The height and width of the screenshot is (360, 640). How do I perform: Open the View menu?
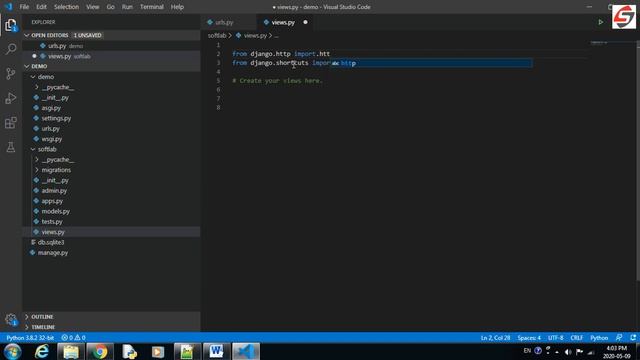[x=93, y=7]
